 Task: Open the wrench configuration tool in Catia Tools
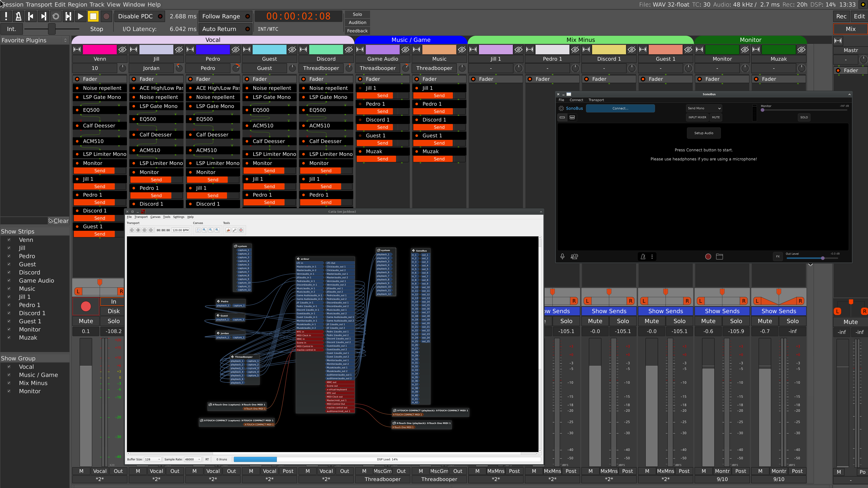coord(235,230)
